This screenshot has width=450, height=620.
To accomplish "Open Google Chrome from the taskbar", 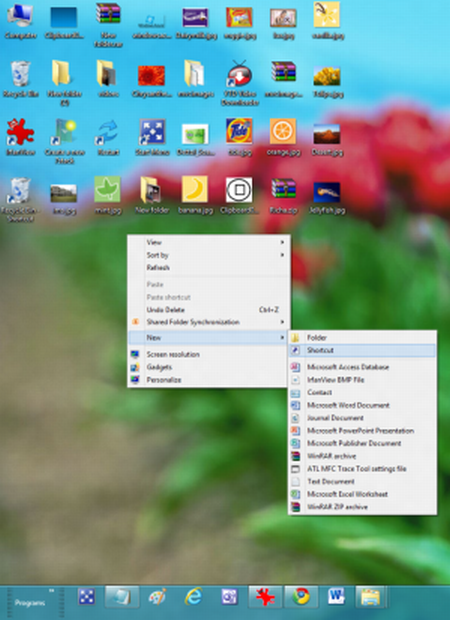I will 301,597.
